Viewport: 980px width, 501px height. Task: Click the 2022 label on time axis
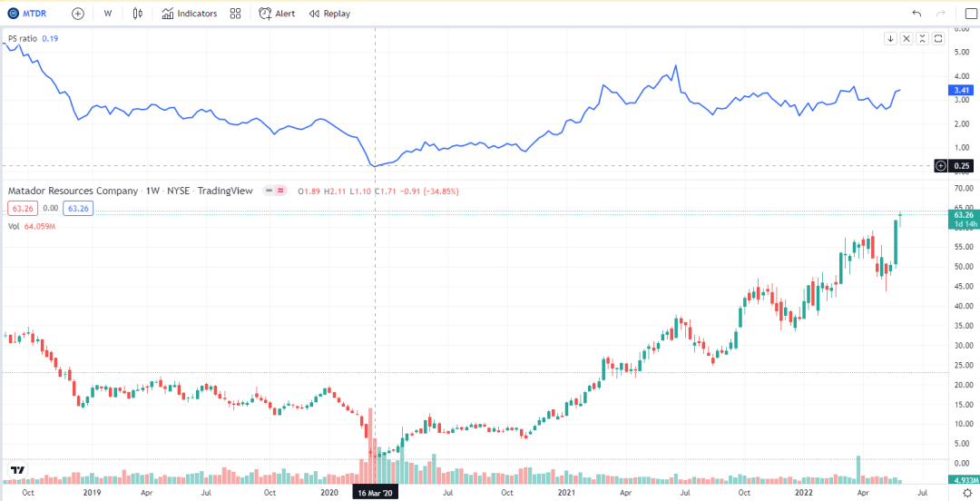(802, 493)
